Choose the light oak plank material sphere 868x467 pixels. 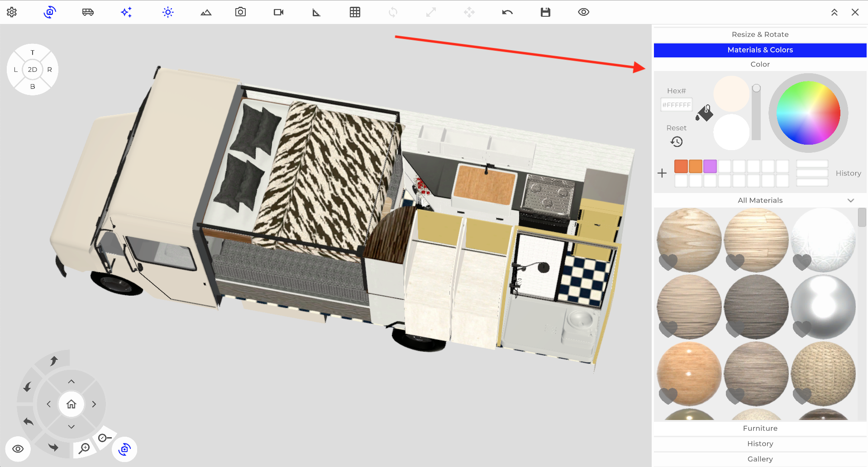coord(756,240)
